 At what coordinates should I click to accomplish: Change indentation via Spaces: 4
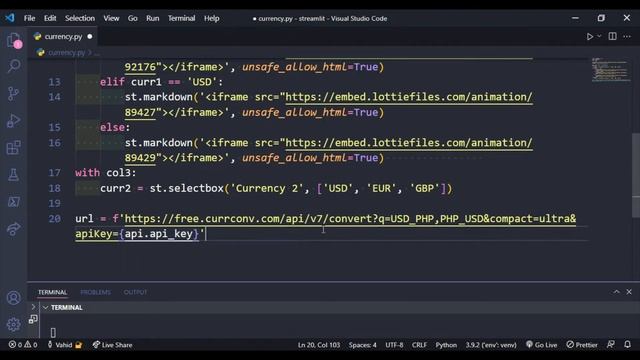click(x=362, y=345)
